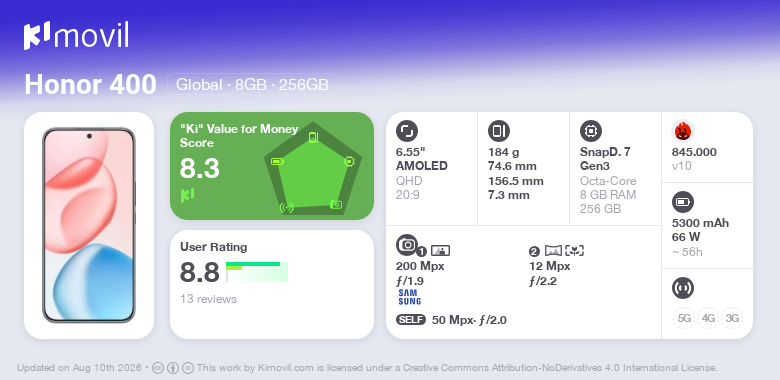The image size is (780, 380).
Task: Click the Kimovil logo
Action: coord(76,36)
